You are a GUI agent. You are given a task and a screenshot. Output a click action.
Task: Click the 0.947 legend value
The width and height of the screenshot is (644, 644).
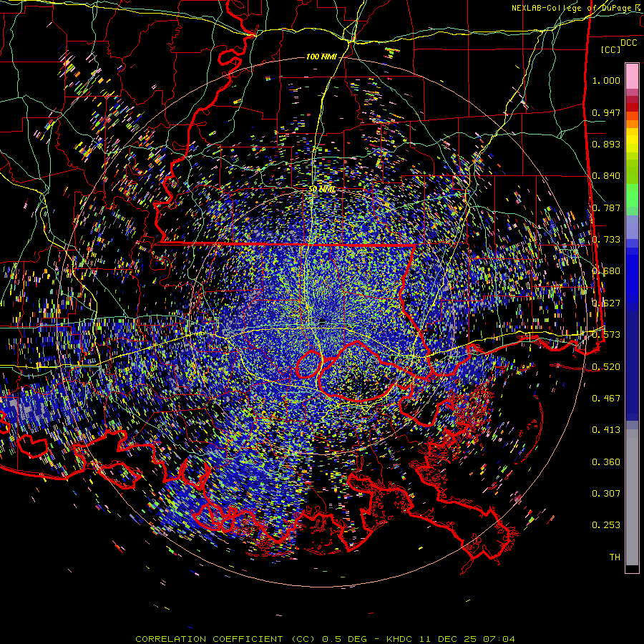pyautogui.click(x=606, y=112)
